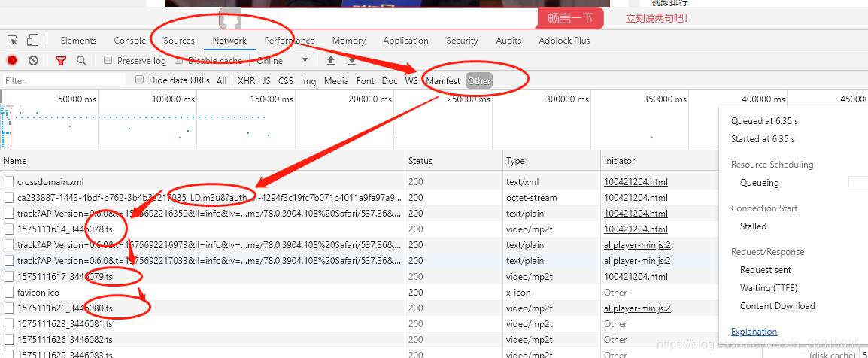The width and height of the screenshot is (868, 358).
Task: Click the 立刻说两句吧 link
Action: click(x=657, y=18)
